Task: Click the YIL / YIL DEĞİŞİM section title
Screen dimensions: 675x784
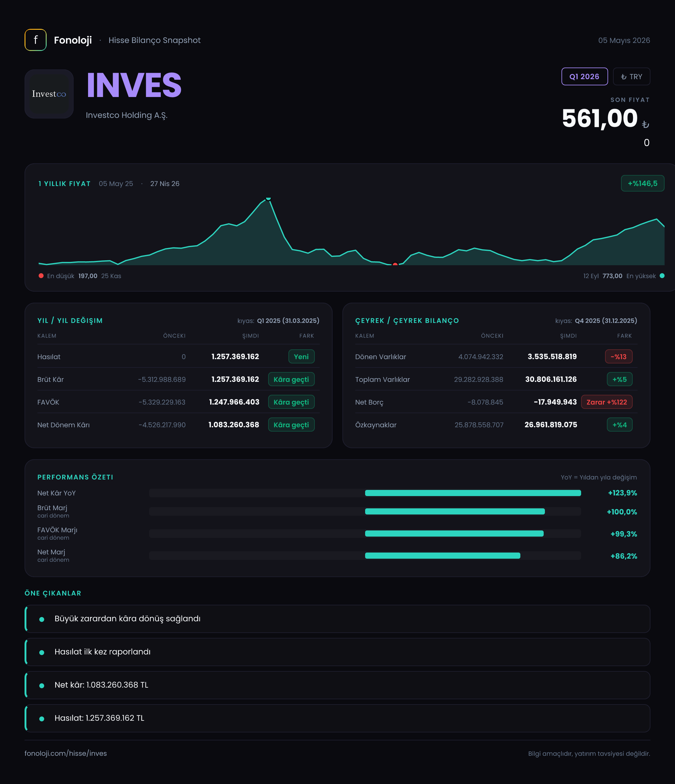Action: (70, 320)
